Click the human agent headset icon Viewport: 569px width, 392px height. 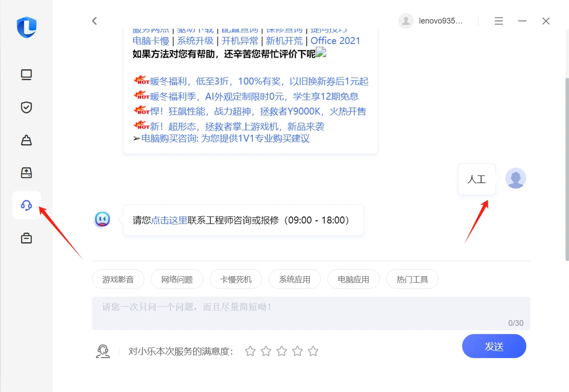103,351
